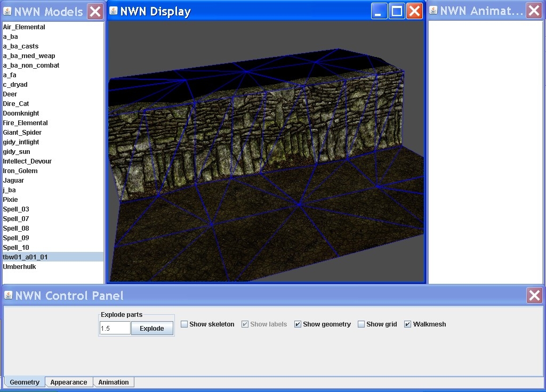Select the Doomknight model entry
546x392 pixels.
click(x=21, y=113)
